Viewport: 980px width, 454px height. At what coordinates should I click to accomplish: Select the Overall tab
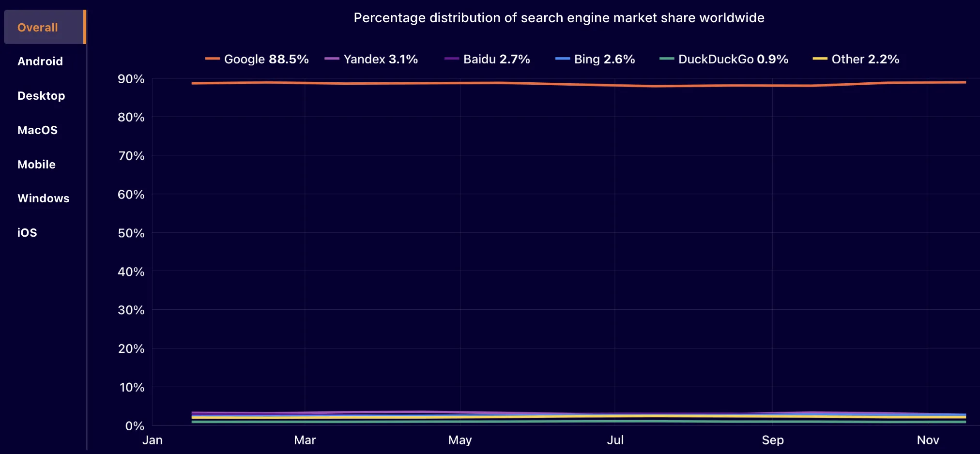38,28
